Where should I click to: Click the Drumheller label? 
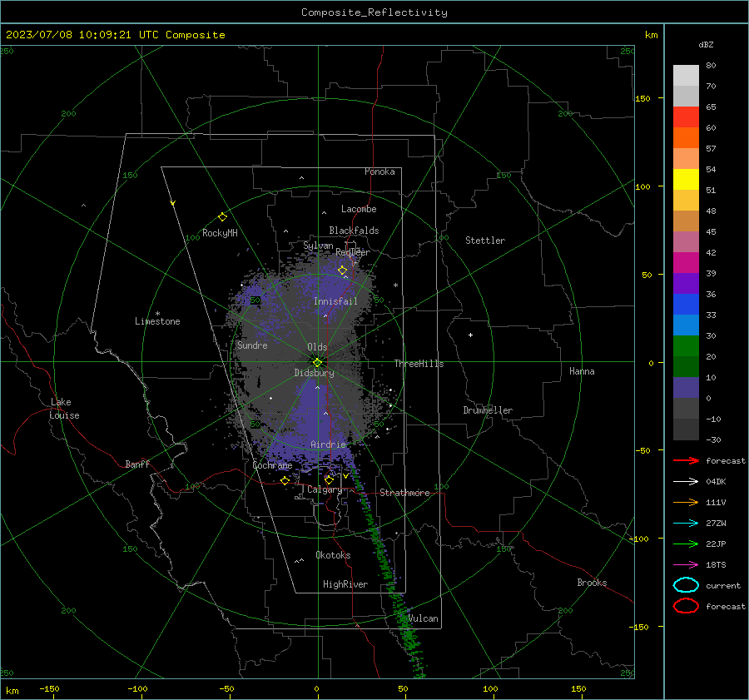488,410
